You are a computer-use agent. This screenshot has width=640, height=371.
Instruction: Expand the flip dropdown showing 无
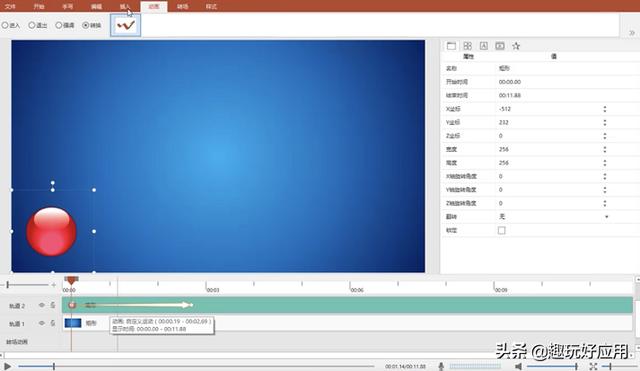pos(607,217)
